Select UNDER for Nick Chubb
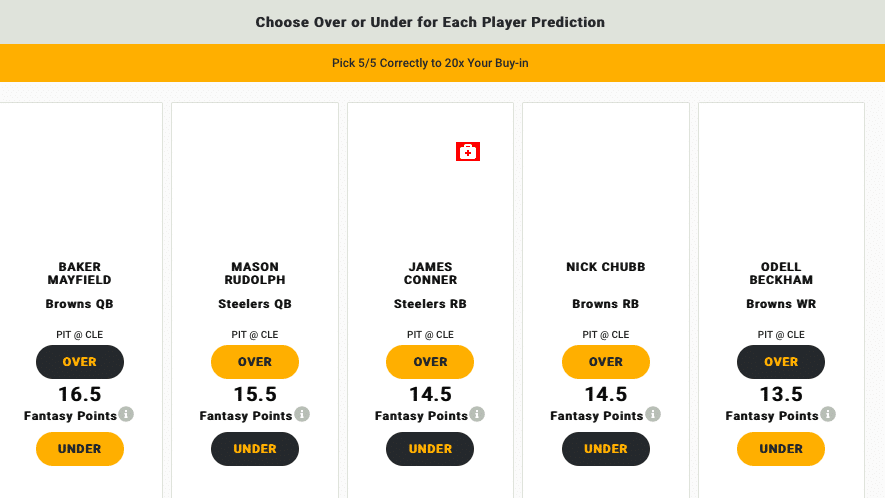The height and width of the screenshot is (498, 885). [606, 449]
